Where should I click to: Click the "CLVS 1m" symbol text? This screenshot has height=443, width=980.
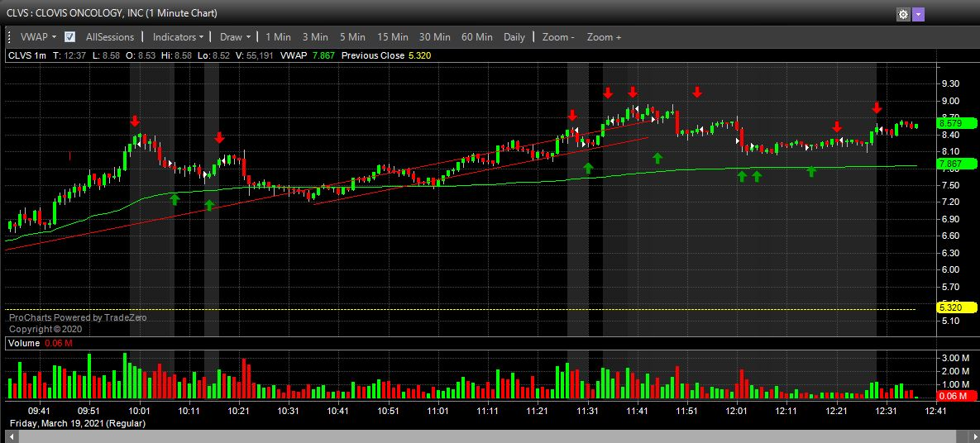26,55
